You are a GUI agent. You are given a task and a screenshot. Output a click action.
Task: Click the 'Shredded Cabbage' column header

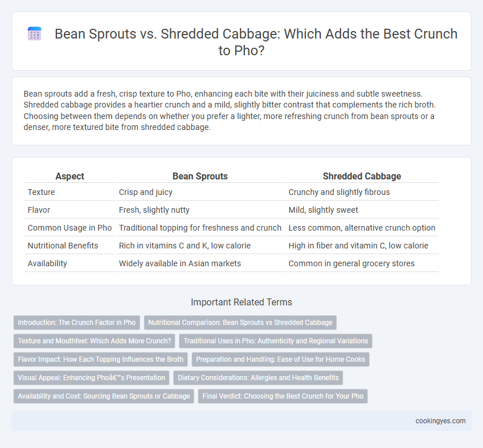(x=362, y=176)
